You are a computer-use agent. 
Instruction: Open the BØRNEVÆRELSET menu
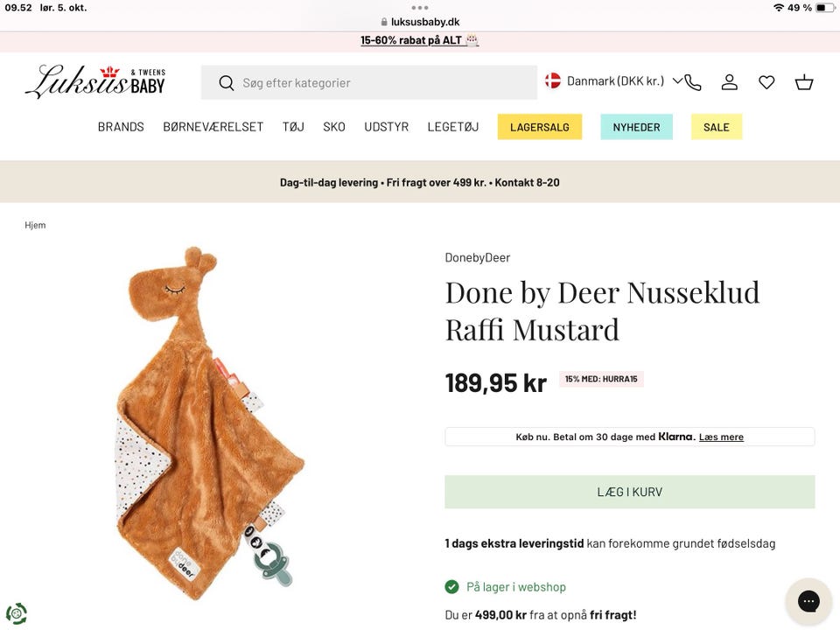tap(213, 127)
